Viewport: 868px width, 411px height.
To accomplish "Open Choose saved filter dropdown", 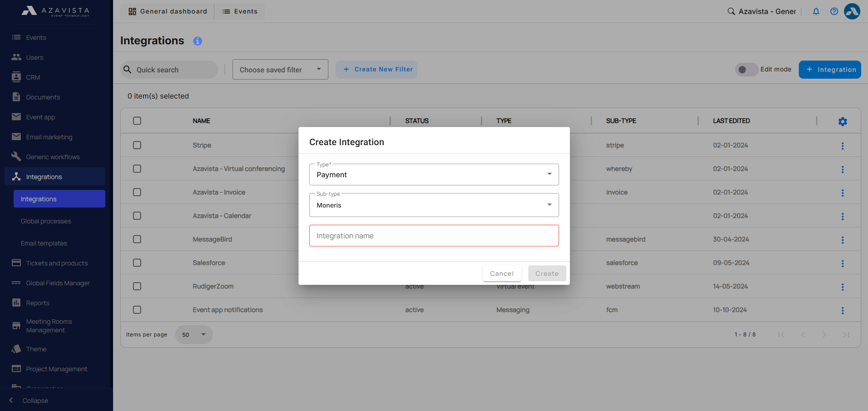I will (280, 70).
